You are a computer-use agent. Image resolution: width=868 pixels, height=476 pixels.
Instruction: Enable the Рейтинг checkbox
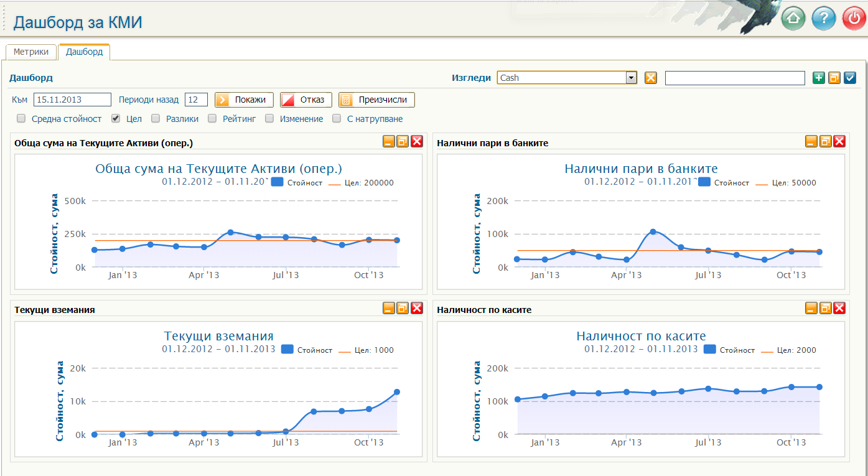[212, 118]
